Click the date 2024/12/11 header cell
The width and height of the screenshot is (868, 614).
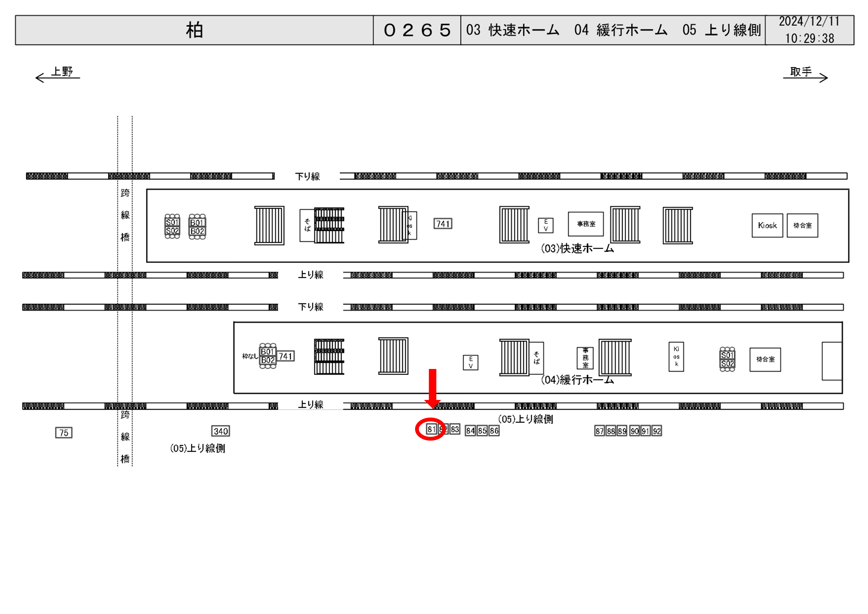809,22
